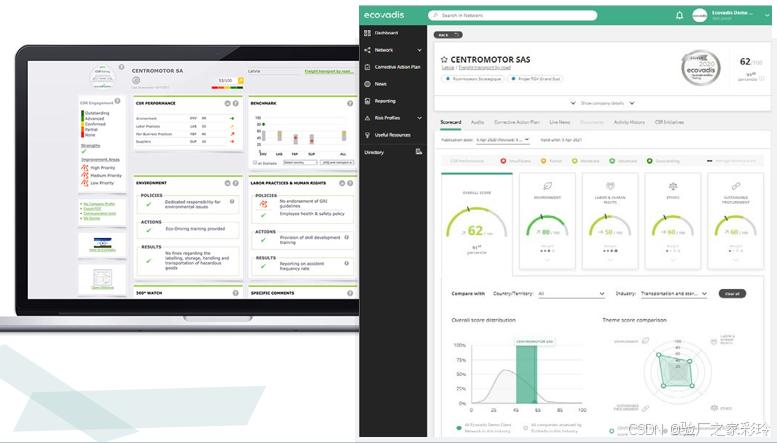
Task: Expand the Environment score card chevron
Action: coord(547,260)
